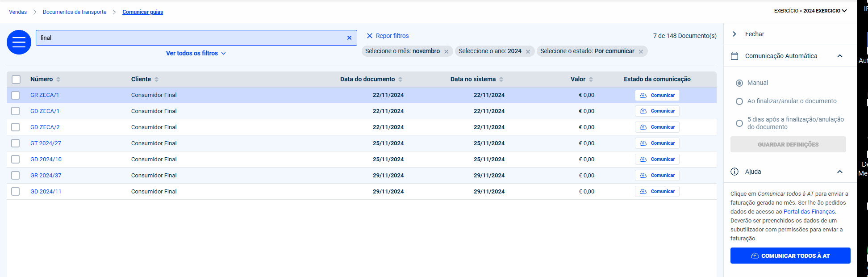Open the blue hamburger menu button
Viewport: 868px width, 277px height.
19,42
